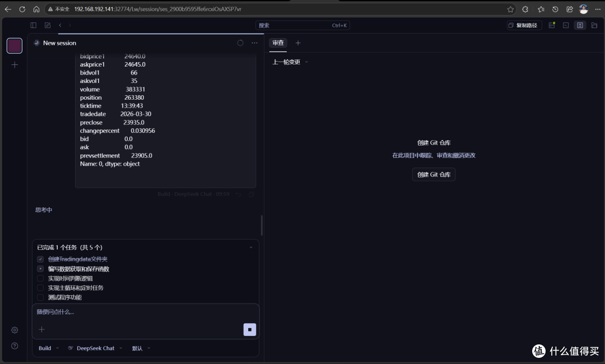Click the 思考中 status text
The image size is (605, 364).
44,210
